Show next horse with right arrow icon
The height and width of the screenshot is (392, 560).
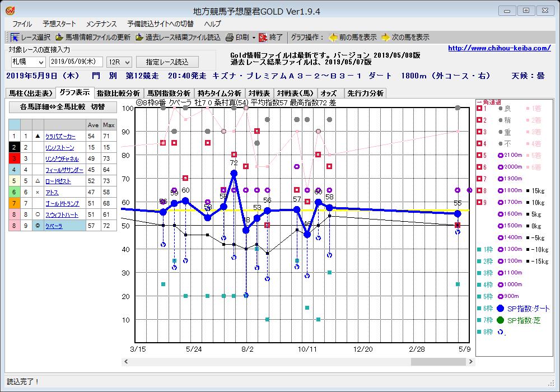tap(386, 37)
